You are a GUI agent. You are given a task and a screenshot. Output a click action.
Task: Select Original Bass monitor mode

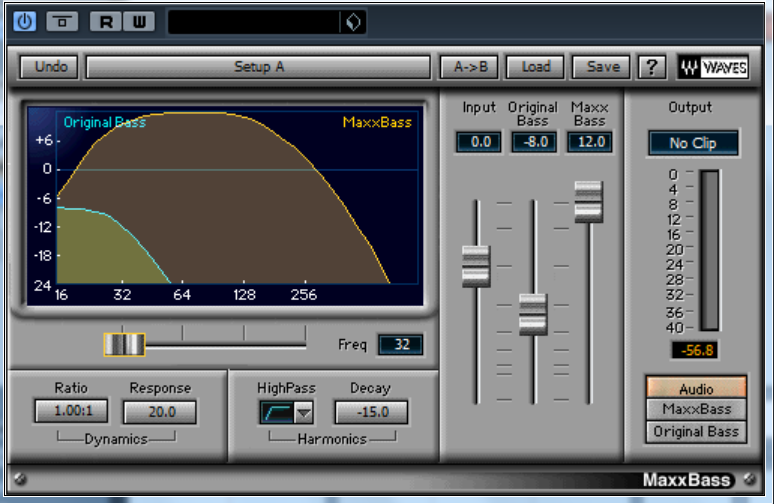tap(696, 432)
